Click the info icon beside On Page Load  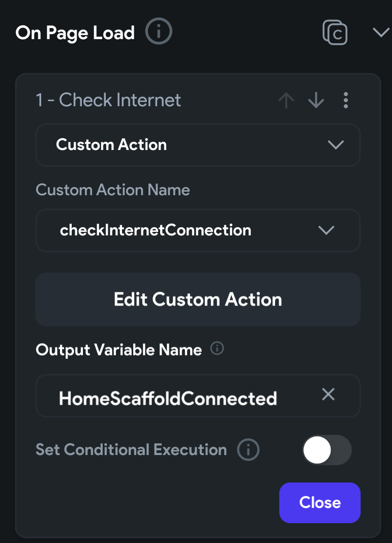(159, 33)
